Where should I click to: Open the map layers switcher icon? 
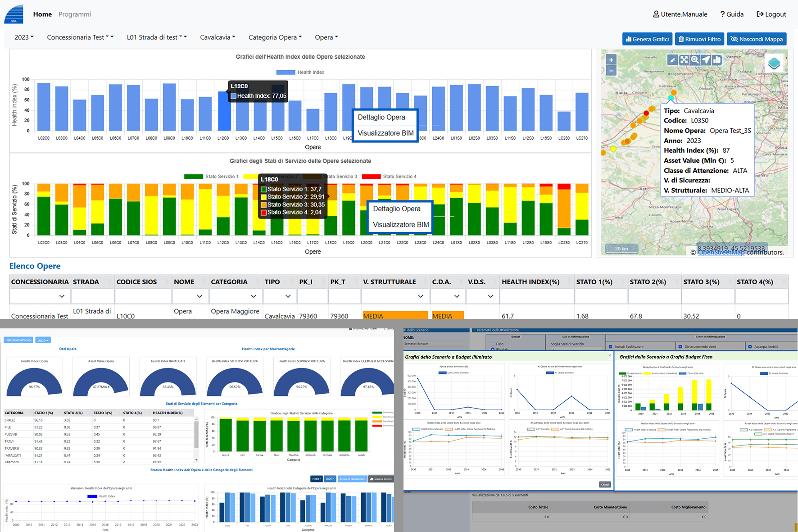coord(774,64)
